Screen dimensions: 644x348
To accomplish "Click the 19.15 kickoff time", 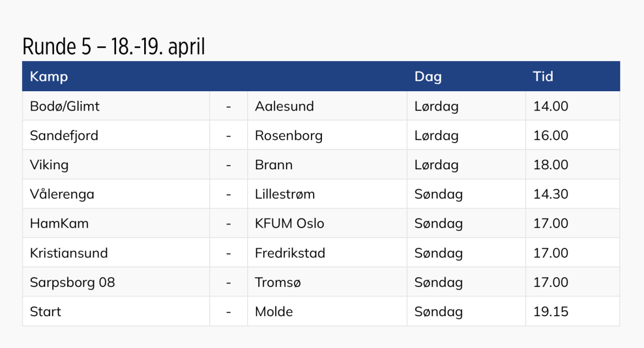I will 550,312.
